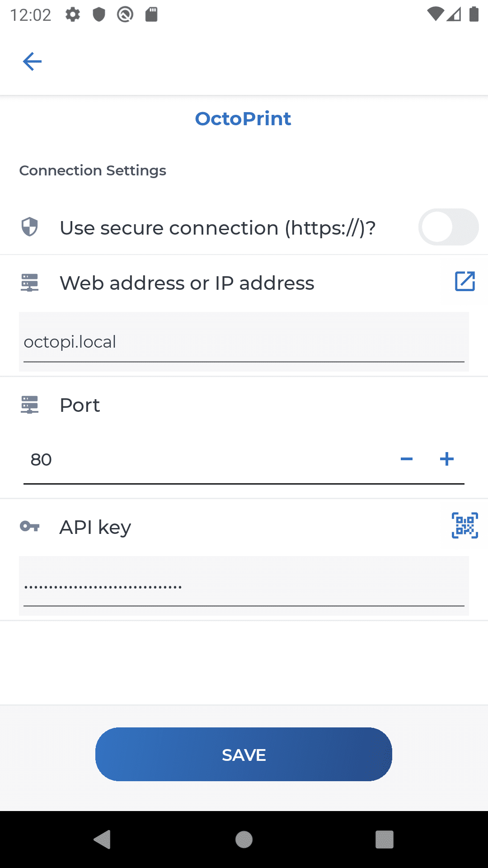488x868 pixels.
Task: Tap the OctoPrint title heading
Action: click(x=243, y=118)
